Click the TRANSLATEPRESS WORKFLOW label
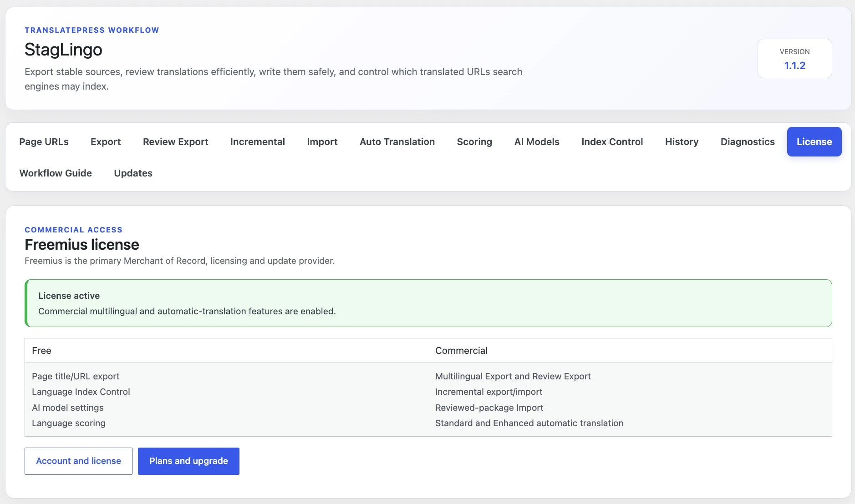 (x=92, y=30)
